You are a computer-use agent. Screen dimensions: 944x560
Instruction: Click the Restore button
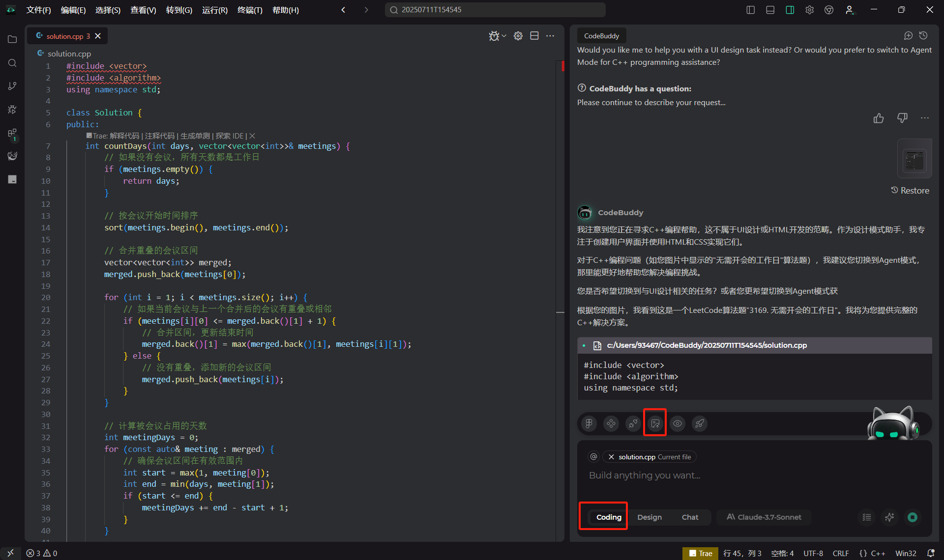pyautogui.click(x=910, y=191)
